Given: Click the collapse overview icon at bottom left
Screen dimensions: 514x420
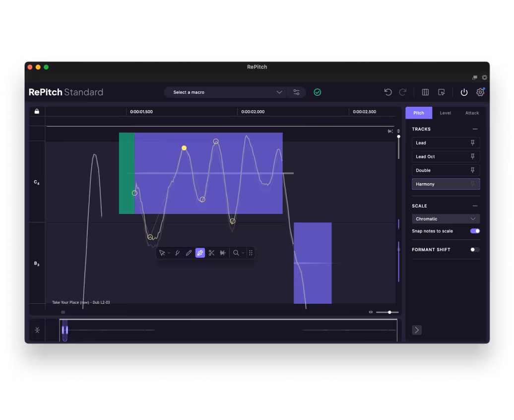Looking at the screenshot, I should tap(37, 330).
